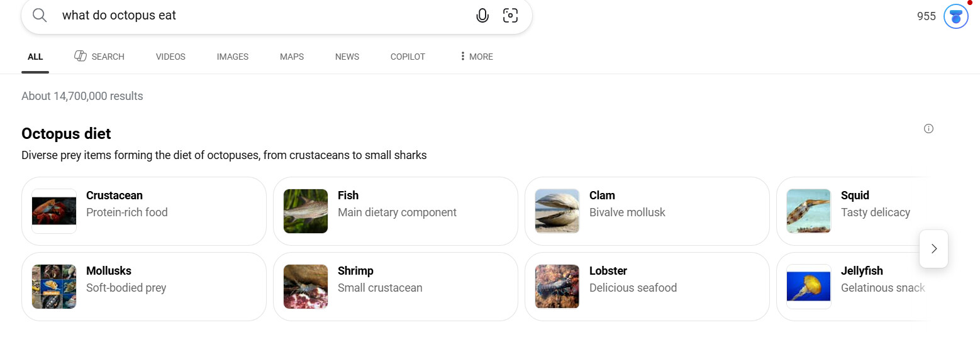
Task: Click the search query text field
Action: tap(252, 16)
